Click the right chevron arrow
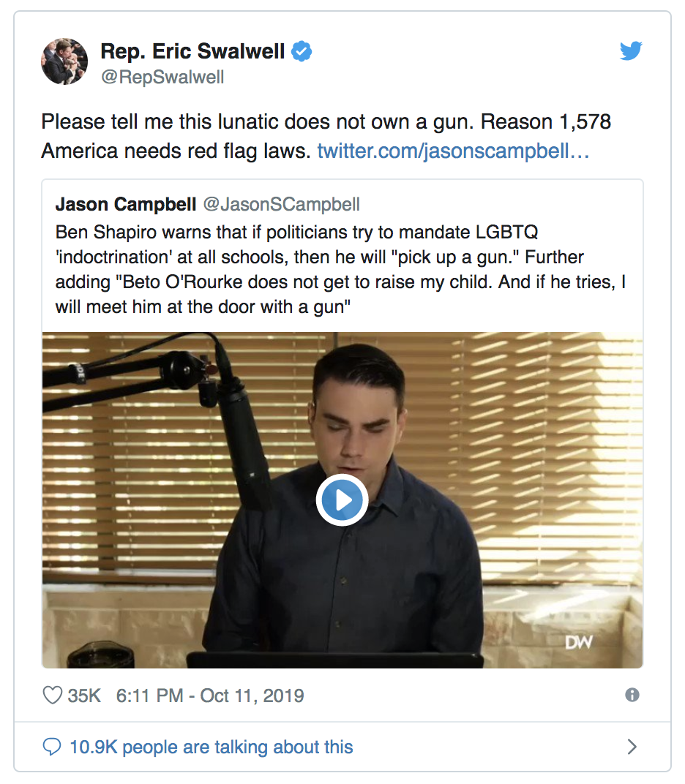The image size is (685, 784). [x=632, y=747]
